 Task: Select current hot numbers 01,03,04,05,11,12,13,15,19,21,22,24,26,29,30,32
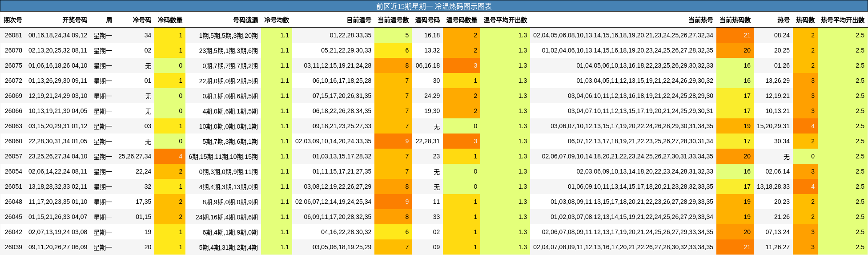pos(645,81)
